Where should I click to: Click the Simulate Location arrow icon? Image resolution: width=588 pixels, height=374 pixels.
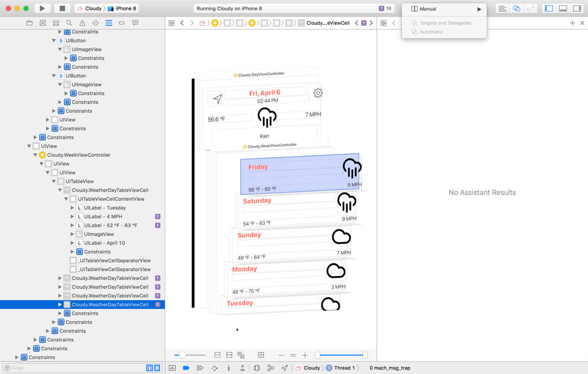pos(285,368)
